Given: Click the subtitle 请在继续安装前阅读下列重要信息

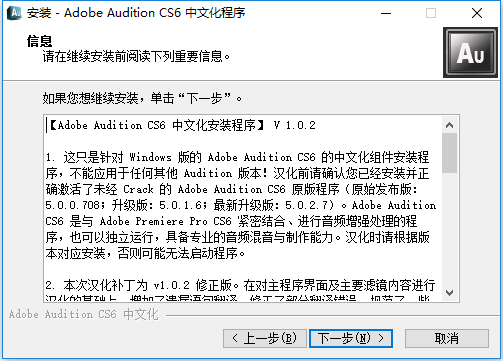Looking at the screenshot, I should [x=136, y=56].
